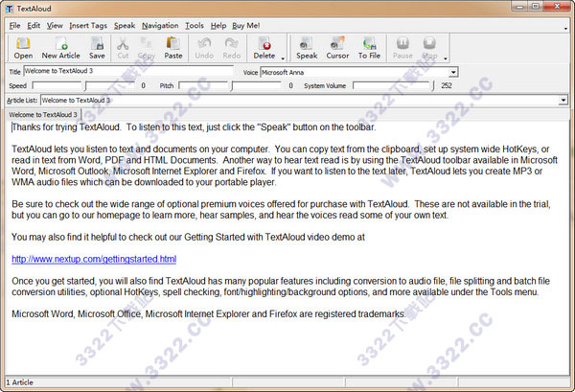Screen dimensions: 575x392
Task: Click the TextAloud app icon in title bar
Action: point(10,9)
